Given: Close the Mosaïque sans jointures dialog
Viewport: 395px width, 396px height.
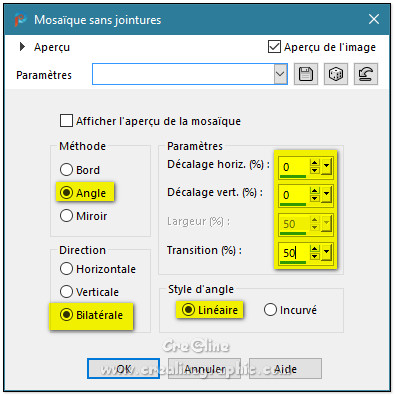Looking at the screenshot, I should (x=374, y=19).
